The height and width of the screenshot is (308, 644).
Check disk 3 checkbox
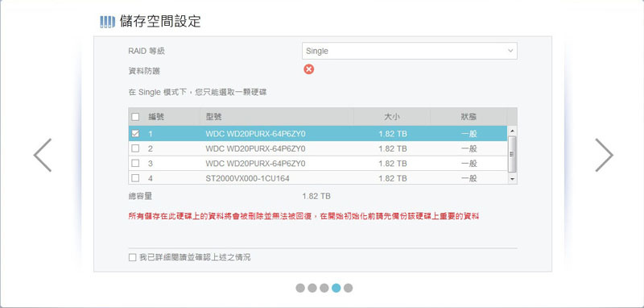135,163
